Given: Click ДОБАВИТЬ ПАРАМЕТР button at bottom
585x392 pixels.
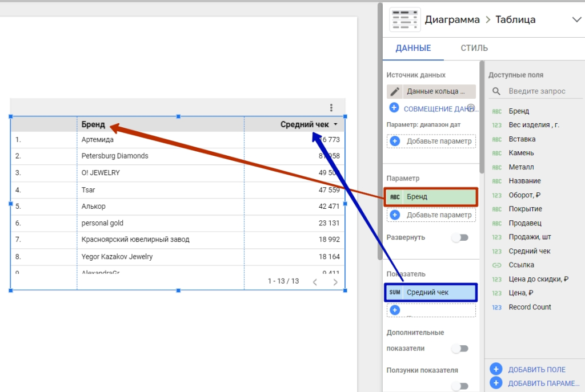Looking at the screenshot, I should [x=536, y=383].
